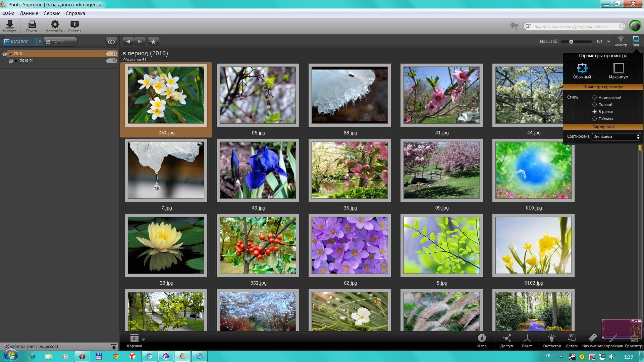The height and width of the screenshot is (362, 644).
Task: Select Обычный view mode icon
Action: (582, 71)
